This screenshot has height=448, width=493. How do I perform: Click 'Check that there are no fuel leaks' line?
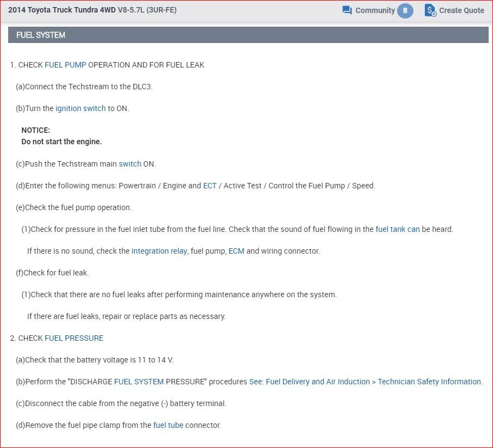[x=179, y=294]
